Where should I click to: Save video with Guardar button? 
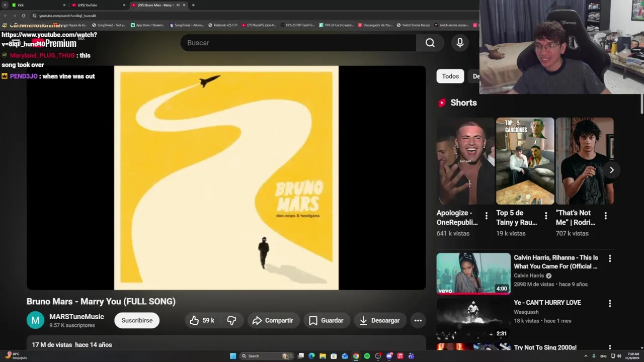coord(326,320)
